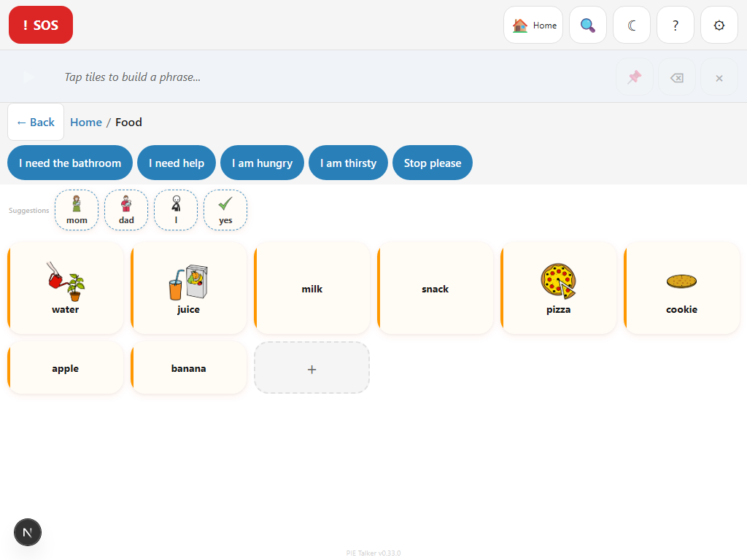Add a new tile with the plus button
This screenshot has width=747, height=560.
[311, 368]
